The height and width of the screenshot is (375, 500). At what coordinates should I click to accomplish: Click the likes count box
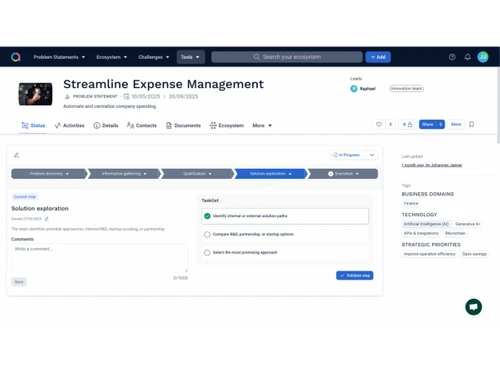[x=390, y=124]
